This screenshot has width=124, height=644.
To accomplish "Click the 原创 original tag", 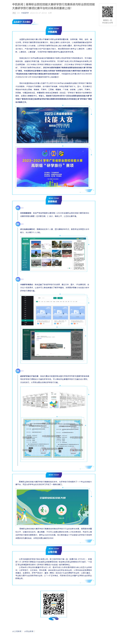I will click(x=14, y=13).
